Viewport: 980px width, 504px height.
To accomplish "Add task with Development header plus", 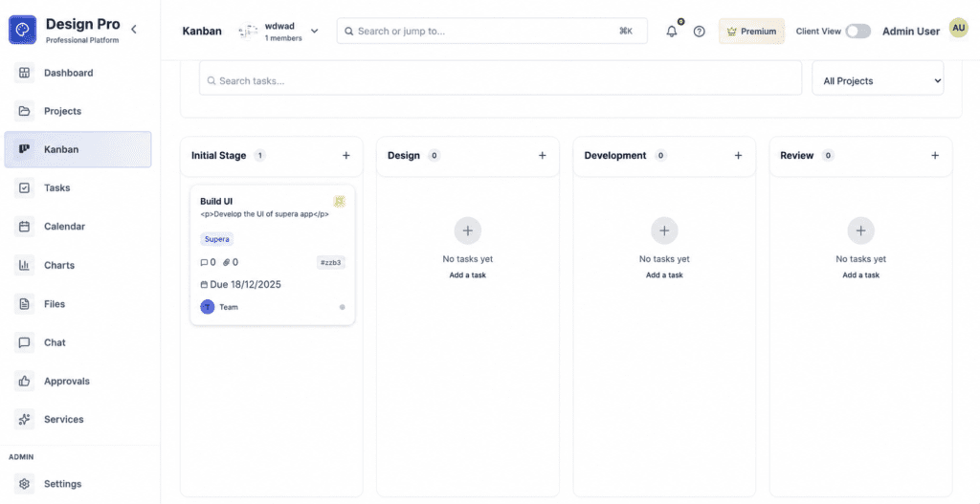I will [x=738, y=156].
